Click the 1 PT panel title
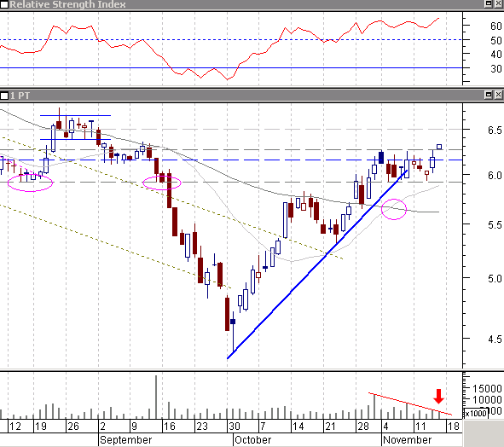Screen dimensions: 504x447 20,96
